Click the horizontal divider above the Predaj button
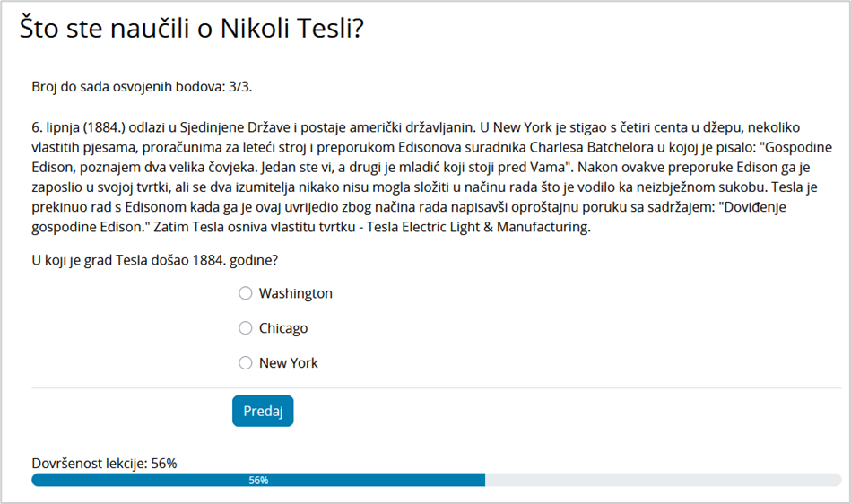Viewport: 851px width, 504px height. (436, 388)
